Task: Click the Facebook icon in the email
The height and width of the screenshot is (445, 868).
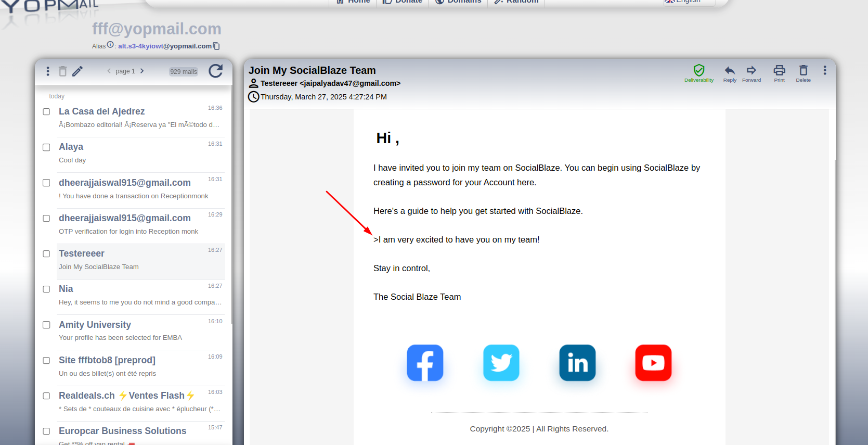Action: coord(425,363)
